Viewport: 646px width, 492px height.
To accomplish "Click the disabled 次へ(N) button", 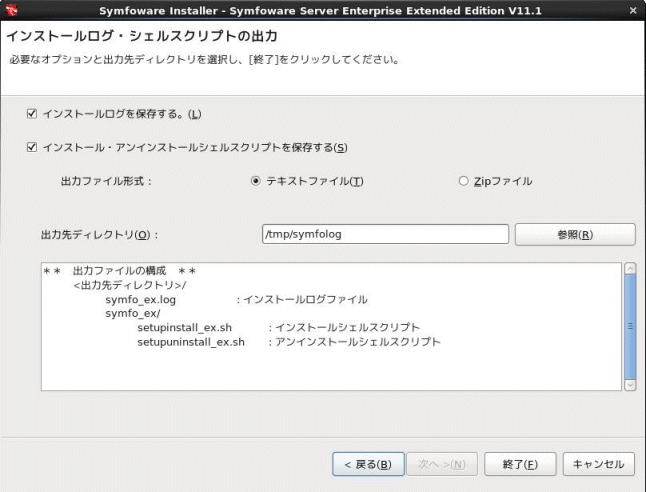I will click(x=442, y=464).
